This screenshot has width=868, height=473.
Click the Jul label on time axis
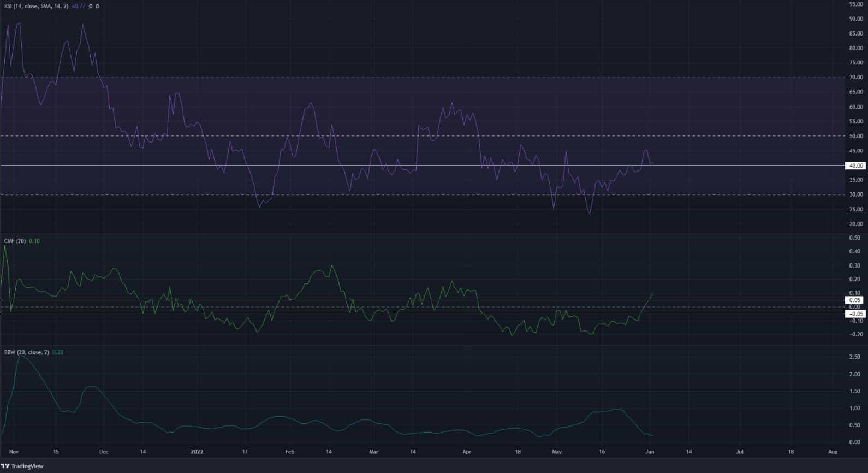740,452
